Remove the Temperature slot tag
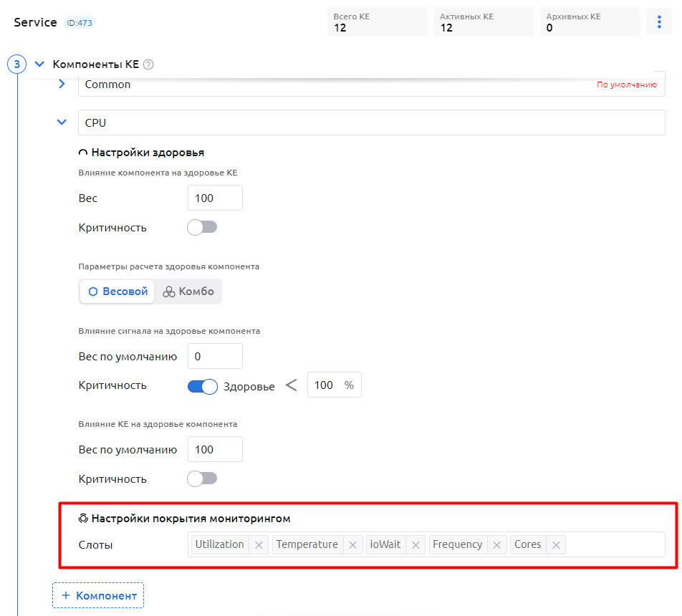Viewport: 682px width, 616px height. point(352,545)
